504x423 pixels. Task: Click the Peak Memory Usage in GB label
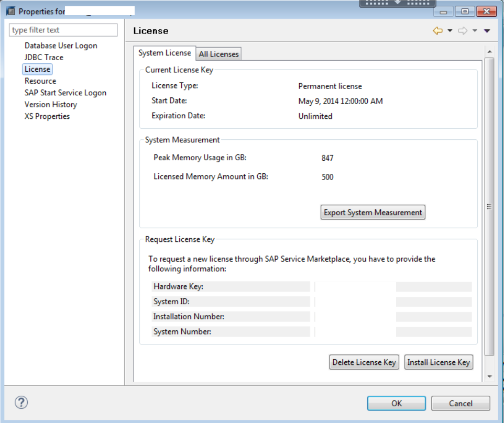(x=200, y=158)
